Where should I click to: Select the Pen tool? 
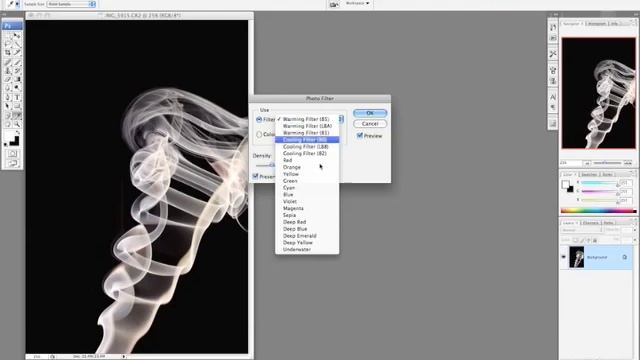tap(8, 98)
